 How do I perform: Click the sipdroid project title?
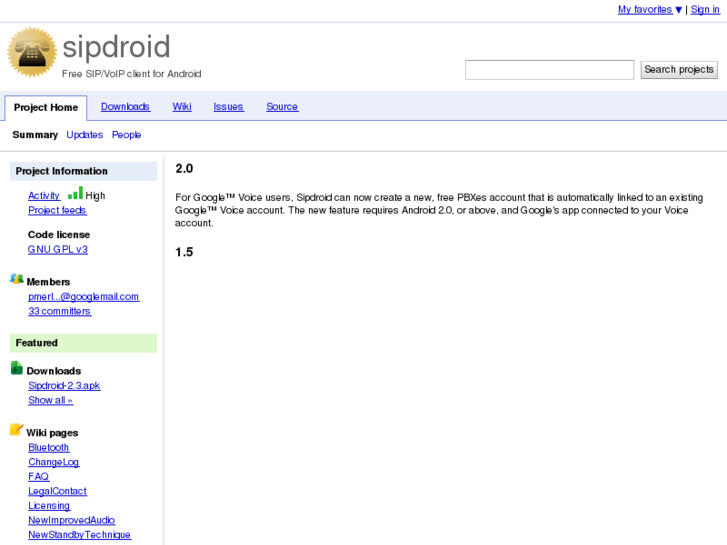point(116,47)
